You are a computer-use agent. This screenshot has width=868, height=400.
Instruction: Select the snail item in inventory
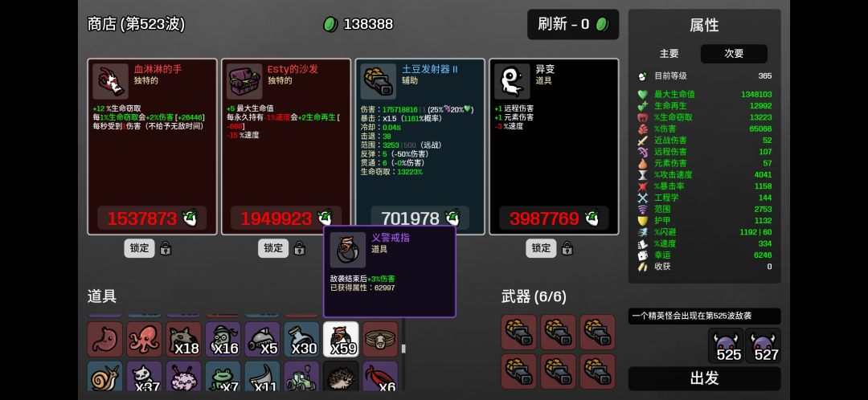click(x=104, y=376)
